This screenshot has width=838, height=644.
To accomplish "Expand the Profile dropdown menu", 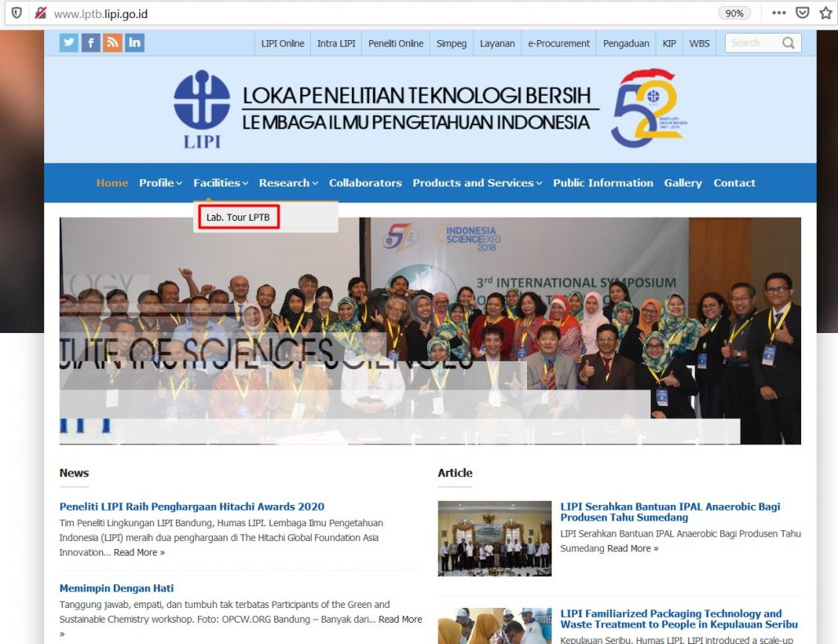I will [x=160, y=183].
